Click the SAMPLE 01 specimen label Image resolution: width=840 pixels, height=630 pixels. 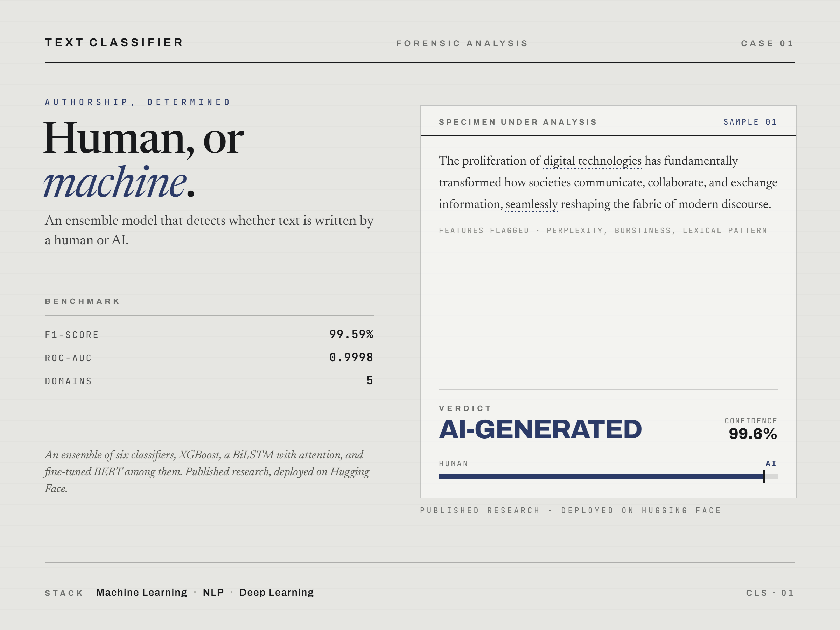click(x=750, y=122)
